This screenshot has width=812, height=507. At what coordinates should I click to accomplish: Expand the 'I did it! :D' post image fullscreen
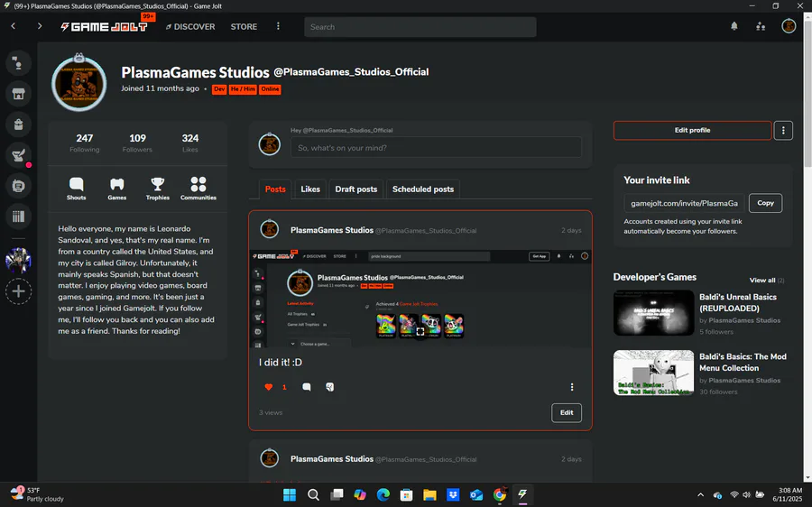click(420, 331)
